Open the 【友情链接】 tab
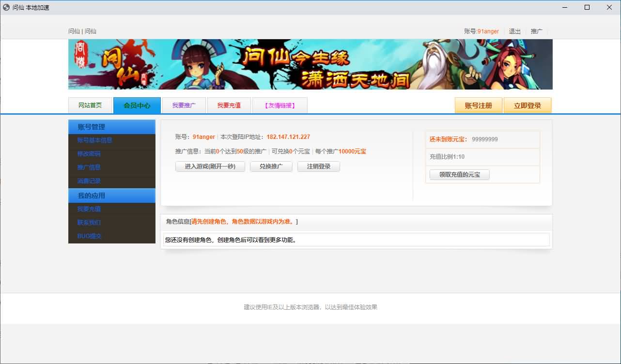 point(280,106)
